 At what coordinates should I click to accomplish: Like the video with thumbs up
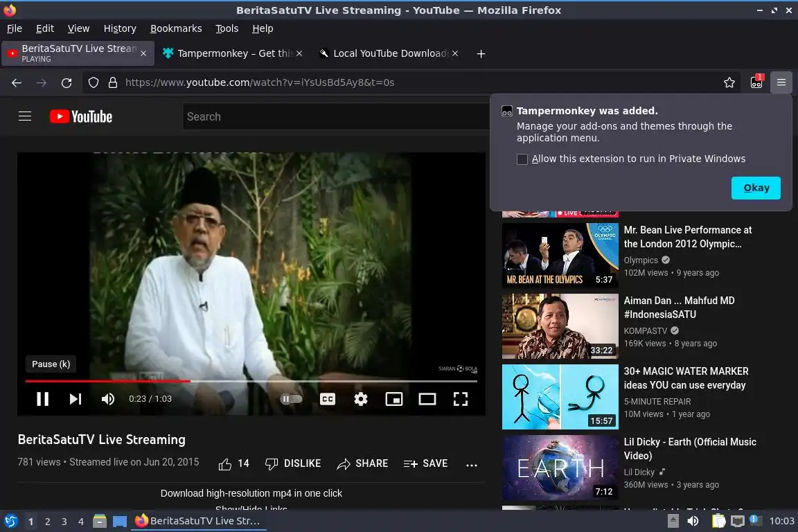point(233,464)
